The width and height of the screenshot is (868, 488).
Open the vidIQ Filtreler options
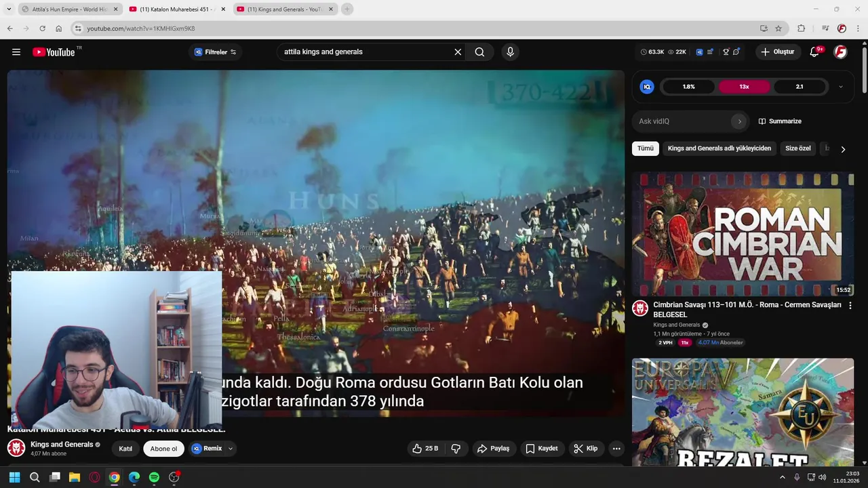click(215, 52)
